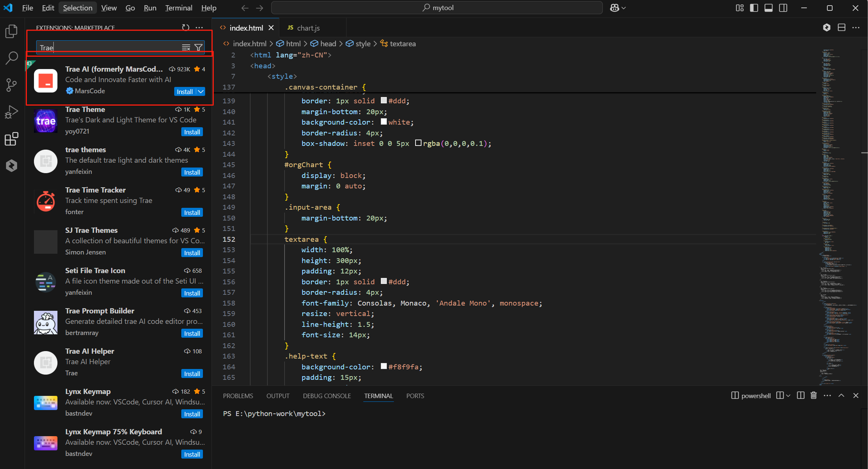868x469 pixels.
Task: Open the Search view in activity bar
Action: (12, 58)
